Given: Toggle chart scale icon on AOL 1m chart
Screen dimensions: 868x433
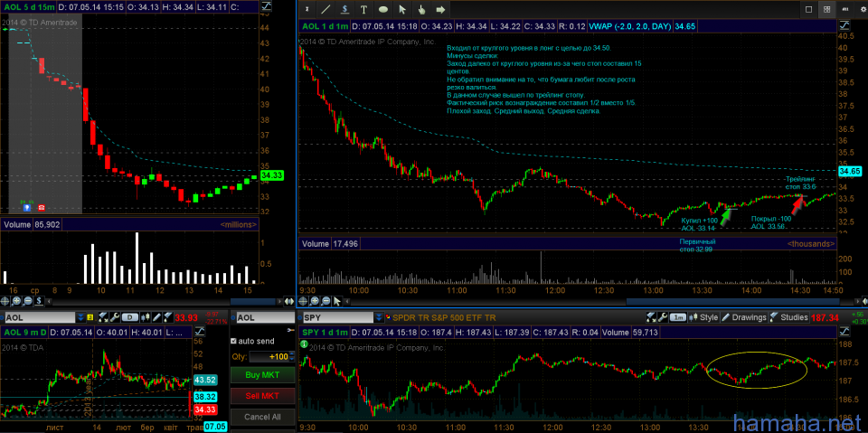Looking at the screenshot, I should point(845,26).
